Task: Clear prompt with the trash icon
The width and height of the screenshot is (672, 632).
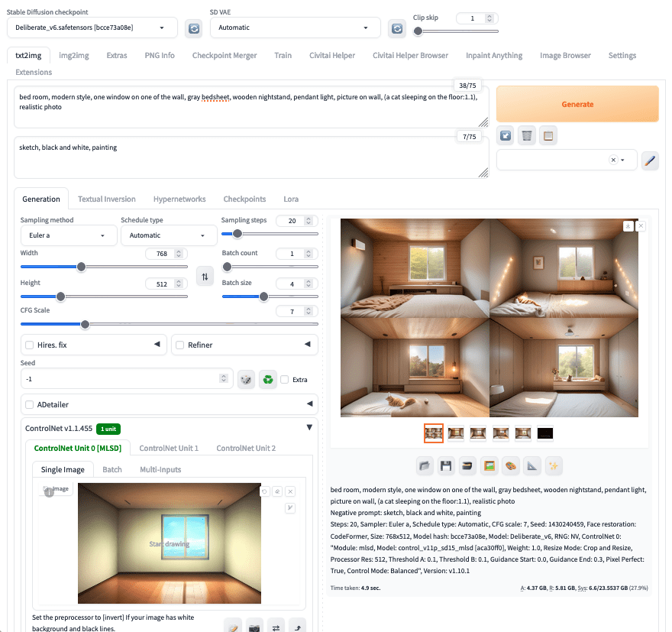Action: tap(527, 136)
